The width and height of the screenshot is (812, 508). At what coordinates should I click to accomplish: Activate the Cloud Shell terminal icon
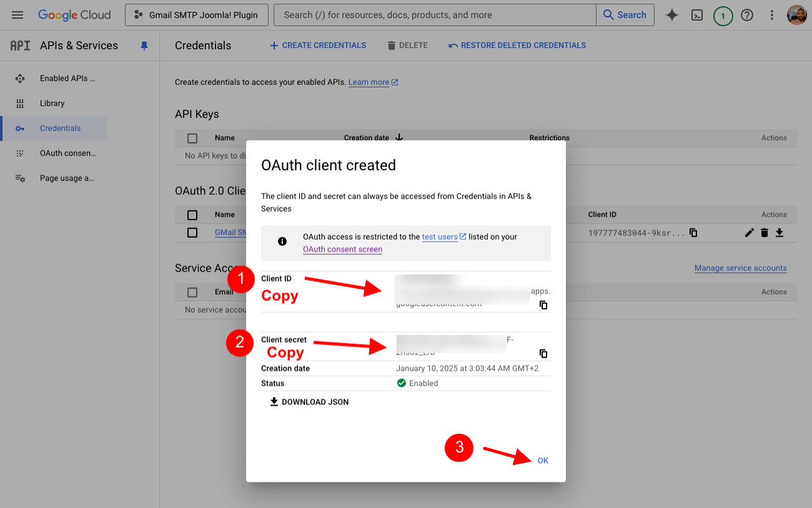pyautogui.click(x=697, y=15)
